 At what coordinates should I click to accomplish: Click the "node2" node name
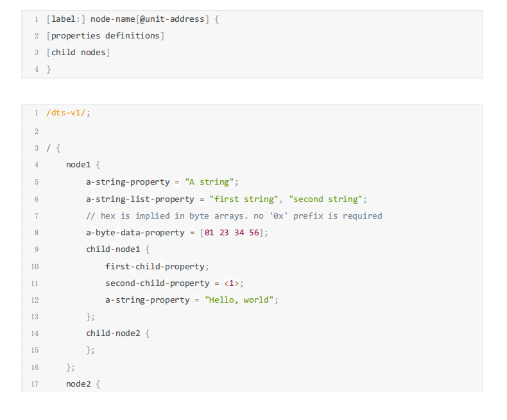tap(80, 383)
